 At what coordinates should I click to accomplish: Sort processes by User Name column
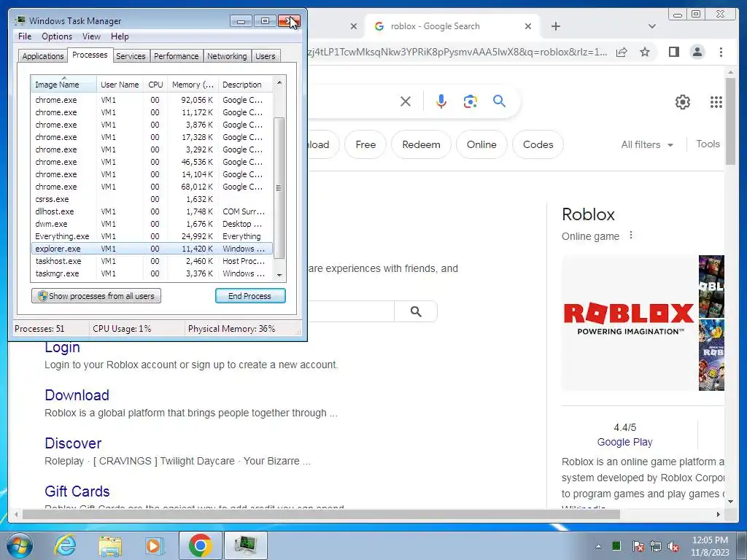pyautogui.click(x=120, y=85)
